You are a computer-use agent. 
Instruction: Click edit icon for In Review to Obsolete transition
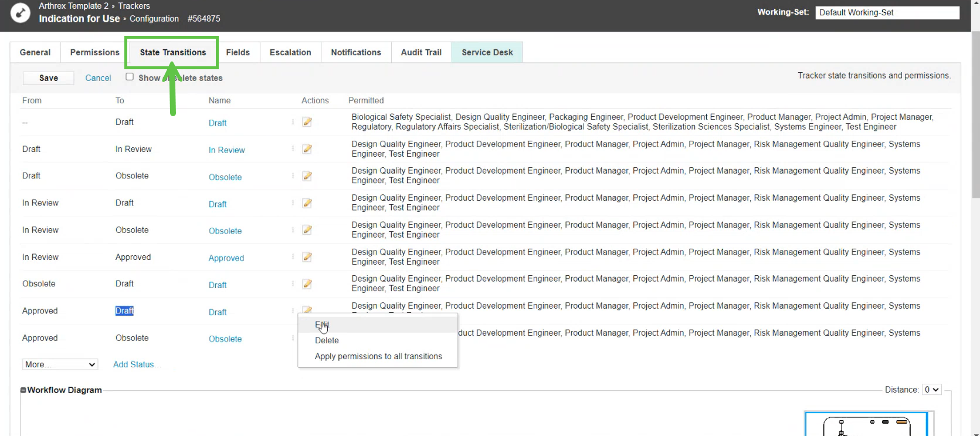click(307, 230)
